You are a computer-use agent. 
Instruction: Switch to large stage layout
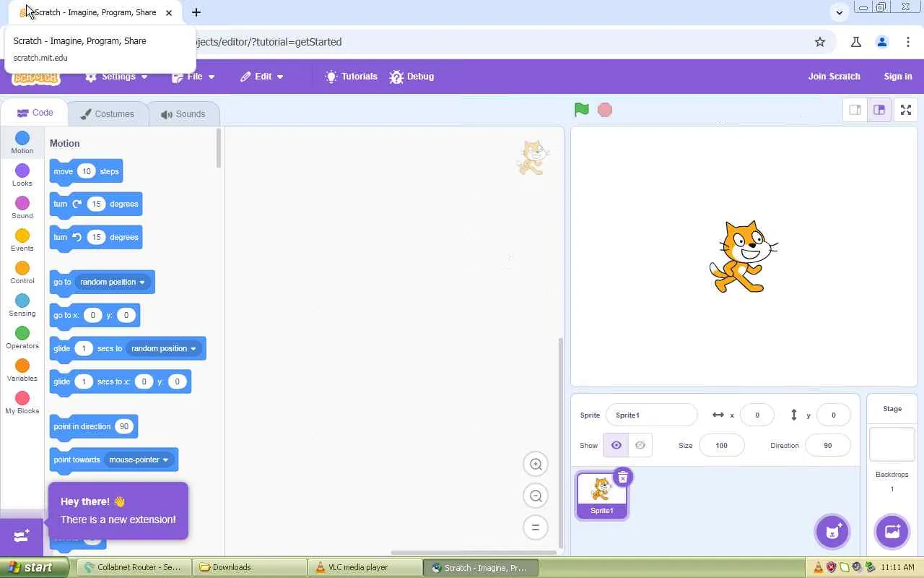tap(879, 110)
